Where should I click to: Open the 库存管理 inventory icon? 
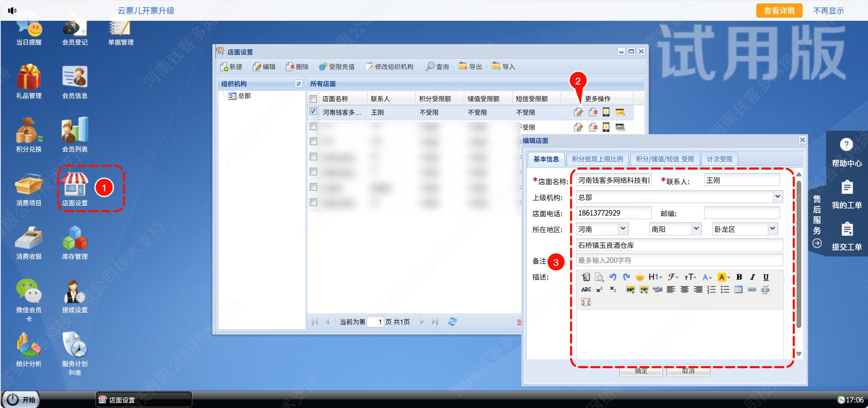pyautogui.click(x=75, y=238)
